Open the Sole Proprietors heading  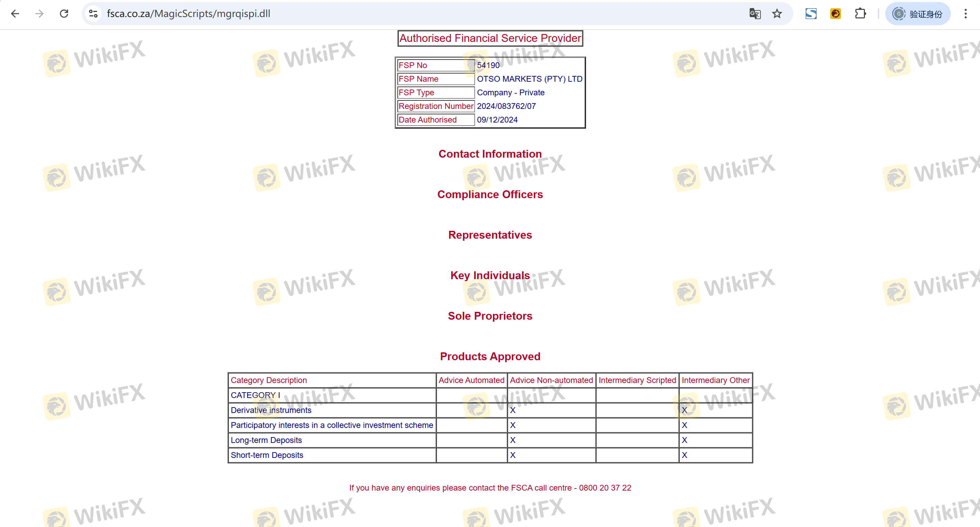coord(490,316)
